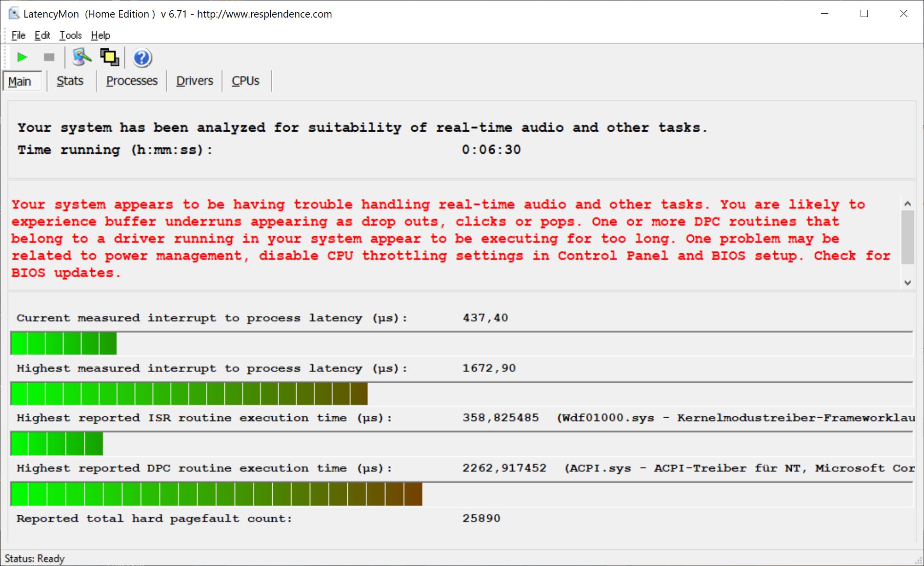924x566 pixels.
Task: Click the highest latency value 1672,90
Action: [489, 368]
